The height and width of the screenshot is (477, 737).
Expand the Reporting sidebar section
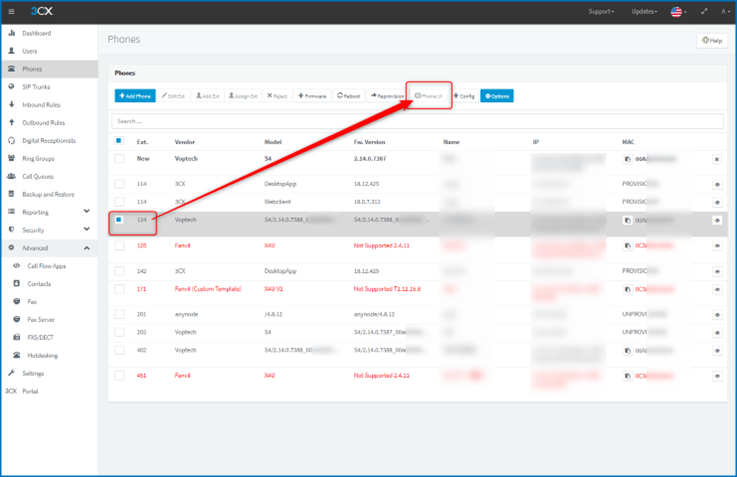click(49, 212)
